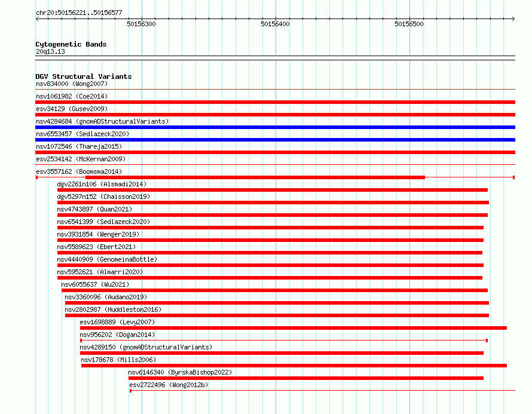Select the dgv2261n106 (Alsmadi2014) label
The image size is (532, 414).
[x=102, y=184]
